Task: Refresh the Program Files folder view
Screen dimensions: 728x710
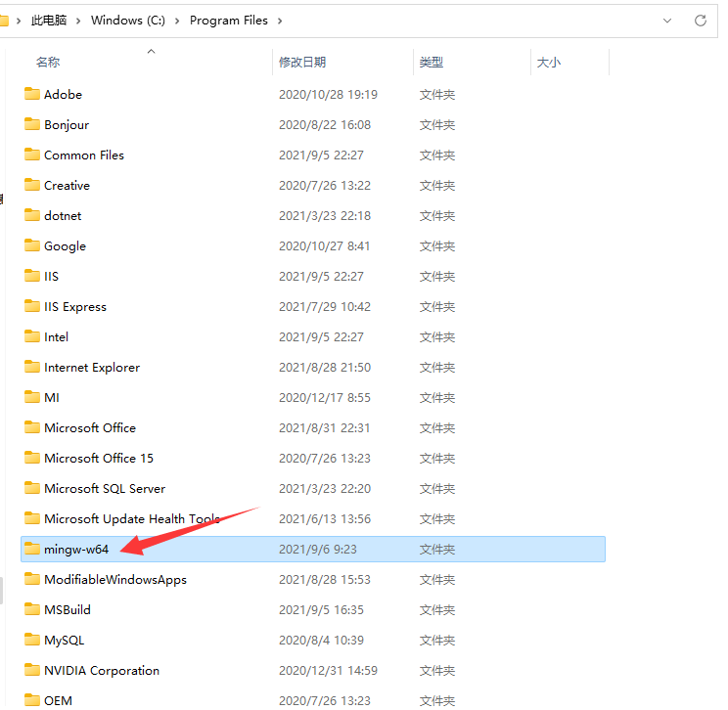Action: (701, 21)
